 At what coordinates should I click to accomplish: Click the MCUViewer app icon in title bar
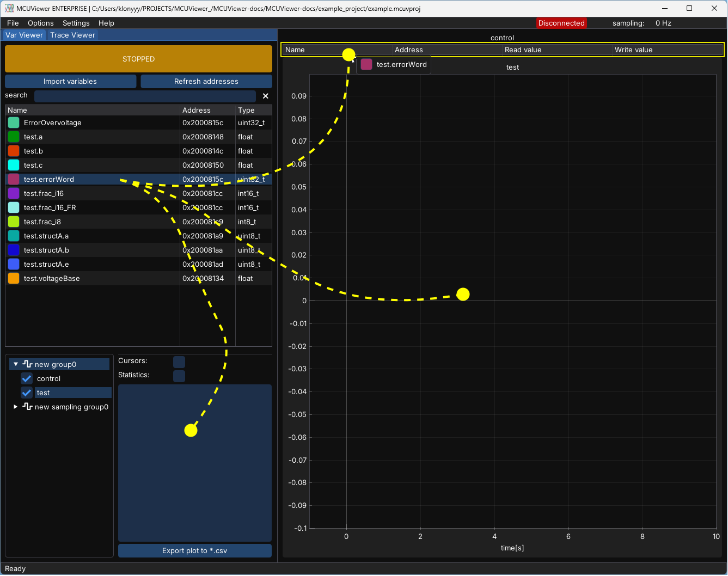coord(9,8)
